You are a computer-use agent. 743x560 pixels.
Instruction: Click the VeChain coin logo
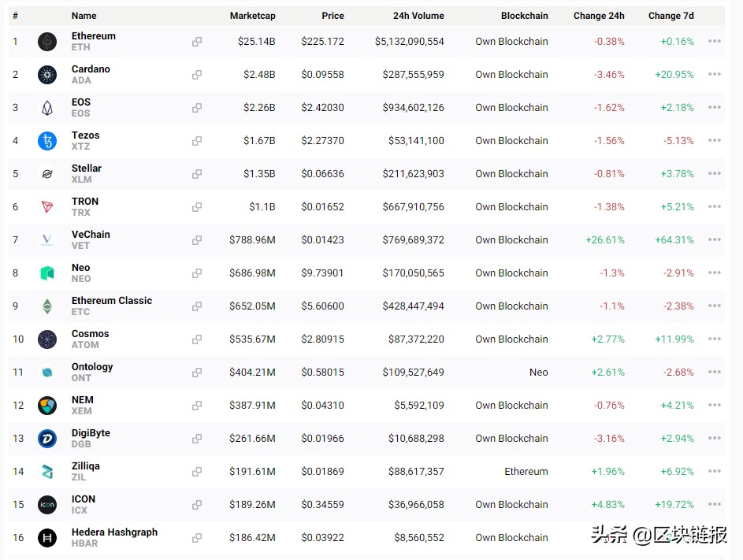47,240
